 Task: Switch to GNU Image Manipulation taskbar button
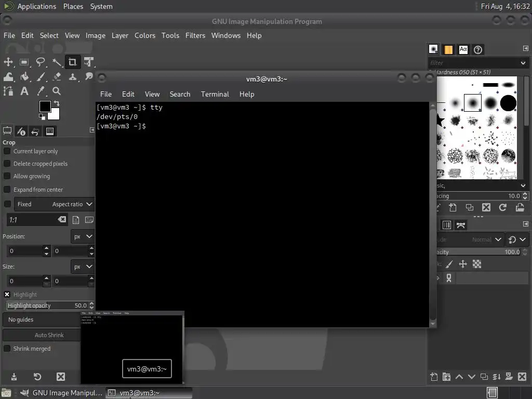tap(61, 393)
